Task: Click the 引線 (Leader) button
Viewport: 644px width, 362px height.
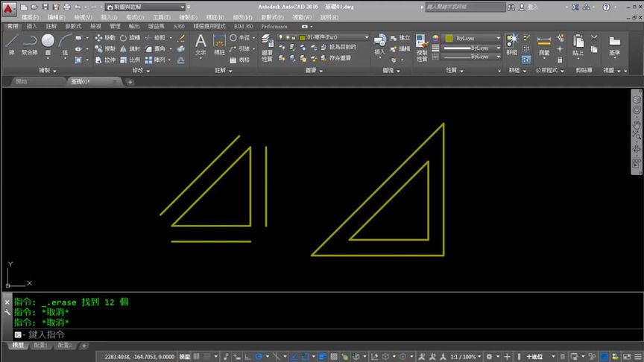Action: [x=239, y=49]
